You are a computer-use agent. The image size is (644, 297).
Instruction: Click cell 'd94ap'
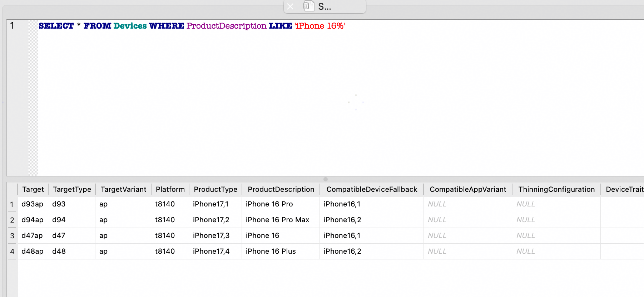(33, 220)
